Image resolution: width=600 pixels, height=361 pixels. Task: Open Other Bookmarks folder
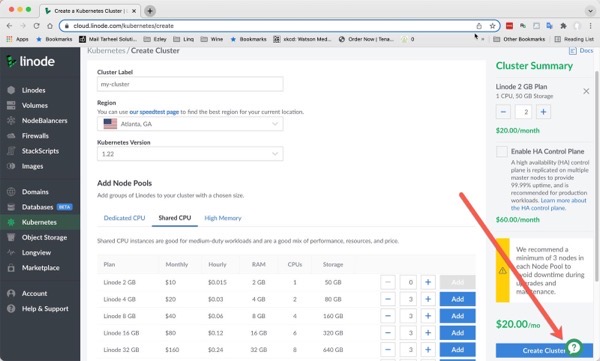click(x=519, y=39)
